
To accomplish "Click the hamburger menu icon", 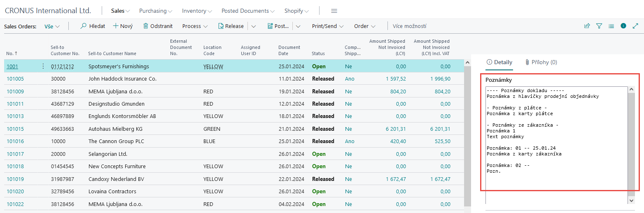I will point(334,11).
